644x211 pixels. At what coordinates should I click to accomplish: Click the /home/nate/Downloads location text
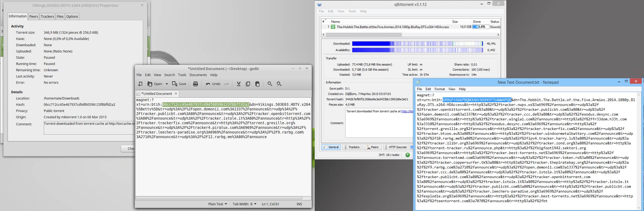(61, 98)
